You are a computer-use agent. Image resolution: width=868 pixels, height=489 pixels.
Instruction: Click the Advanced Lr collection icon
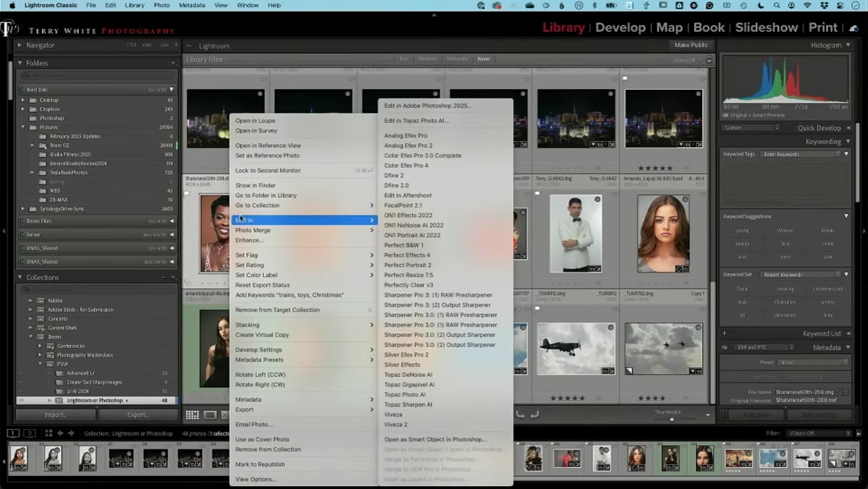59,373
